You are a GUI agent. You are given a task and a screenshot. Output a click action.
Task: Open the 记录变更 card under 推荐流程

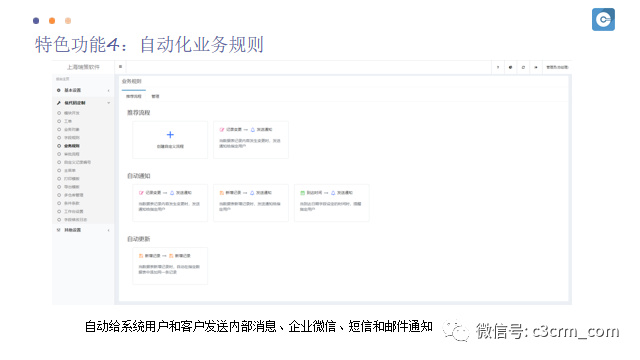click(251, 140)
